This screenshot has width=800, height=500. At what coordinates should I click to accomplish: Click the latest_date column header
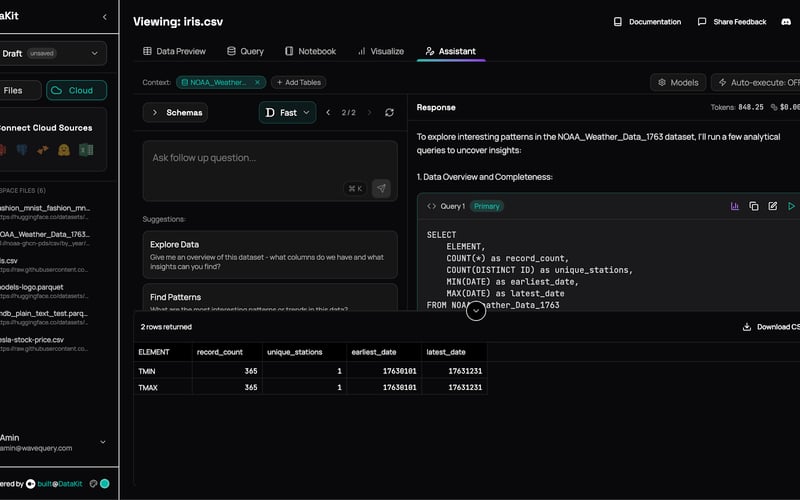[x=454, y=352]
